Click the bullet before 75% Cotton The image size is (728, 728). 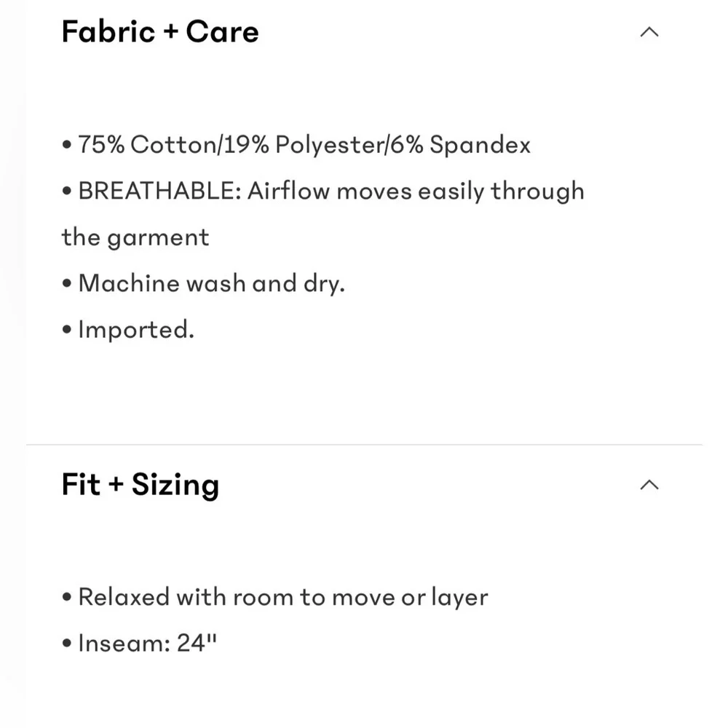[x=67, y=144]
